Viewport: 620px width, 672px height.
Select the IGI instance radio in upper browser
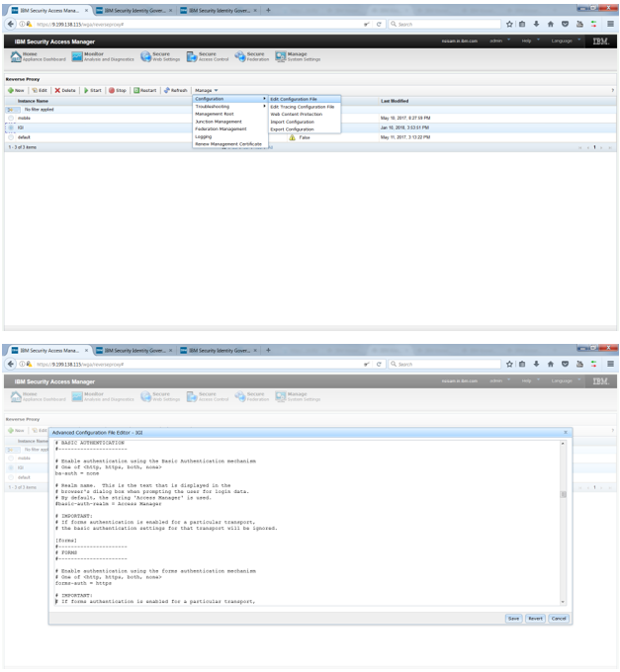tap(11, 127)
